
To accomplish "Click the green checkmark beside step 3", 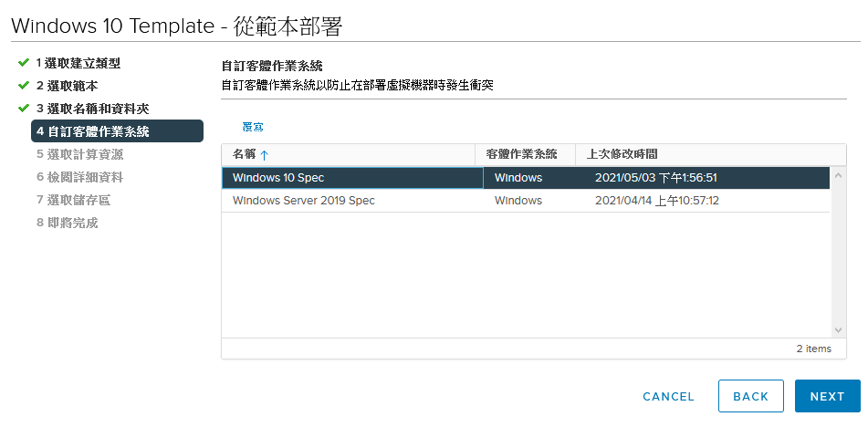I will click(23, 109).
